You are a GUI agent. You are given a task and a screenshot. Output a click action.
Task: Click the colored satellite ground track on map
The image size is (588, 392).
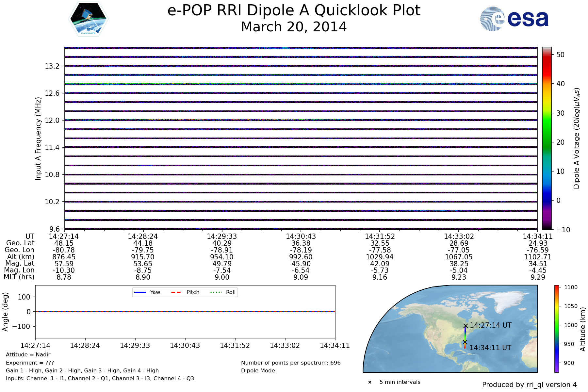pyautogui.click(x=465, y=334)
